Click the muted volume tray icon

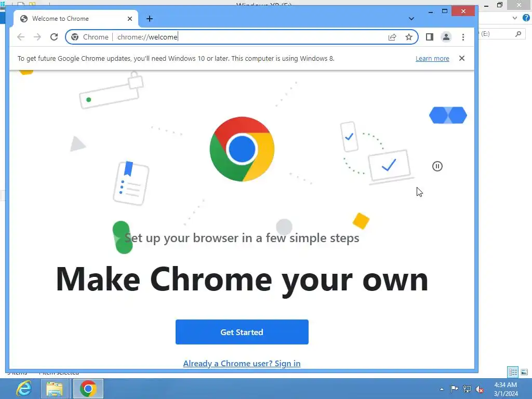[x=480, y=389]
